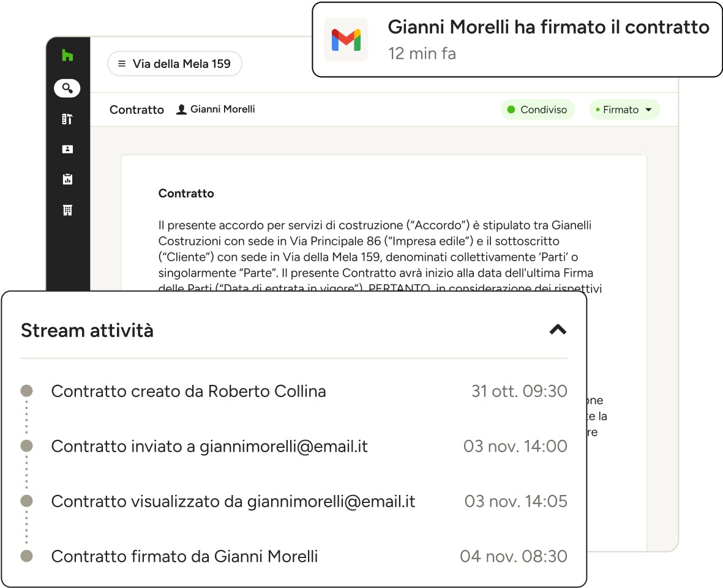Collapse the Stream attività panel

(558, 330)
